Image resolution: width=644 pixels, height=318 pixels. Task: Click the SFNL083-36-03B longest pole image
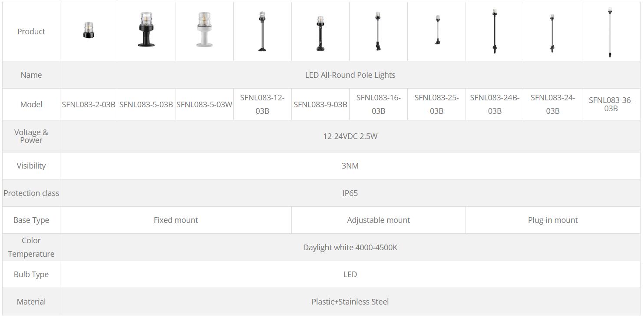click(x=610, y=33)
